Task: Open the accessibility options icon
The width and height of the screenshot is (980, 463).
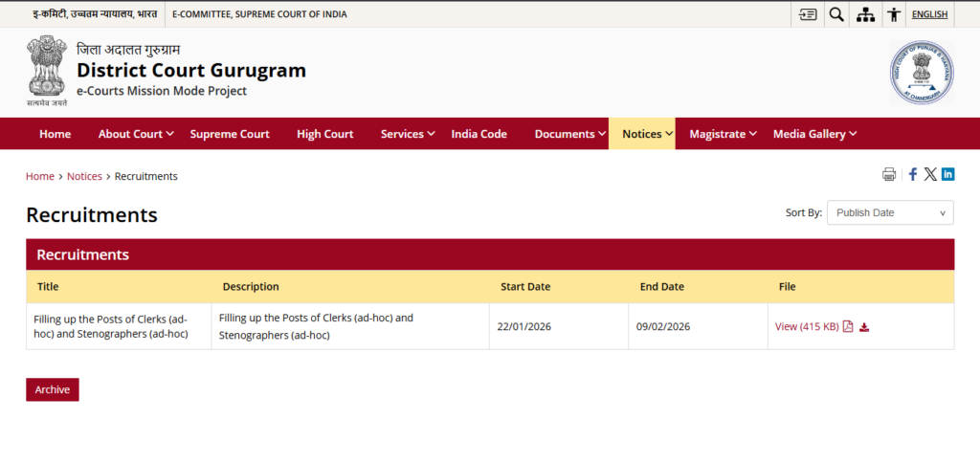Action: [x=895, y=14]
